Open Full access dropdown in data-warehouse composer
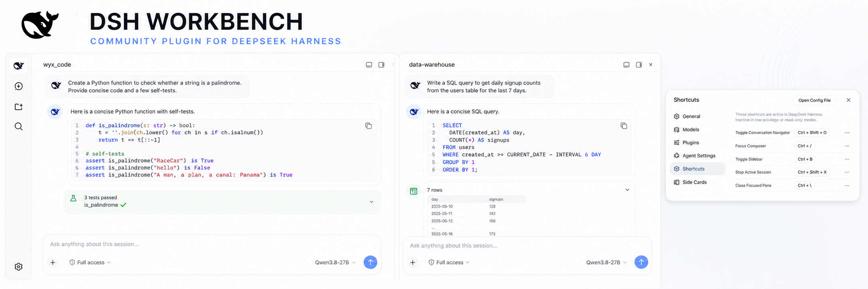 449,262
